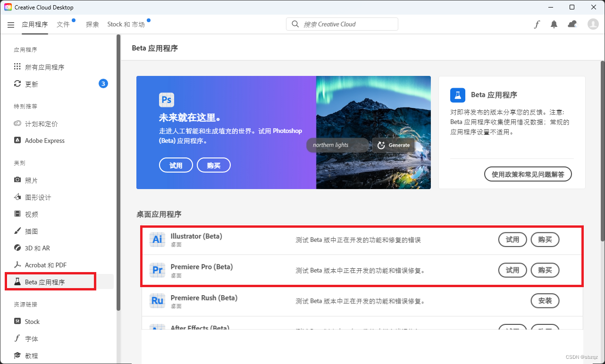Open 教程 label under 资源链接
This screenshot has width=605, height=364.
(x=32, y=356)
